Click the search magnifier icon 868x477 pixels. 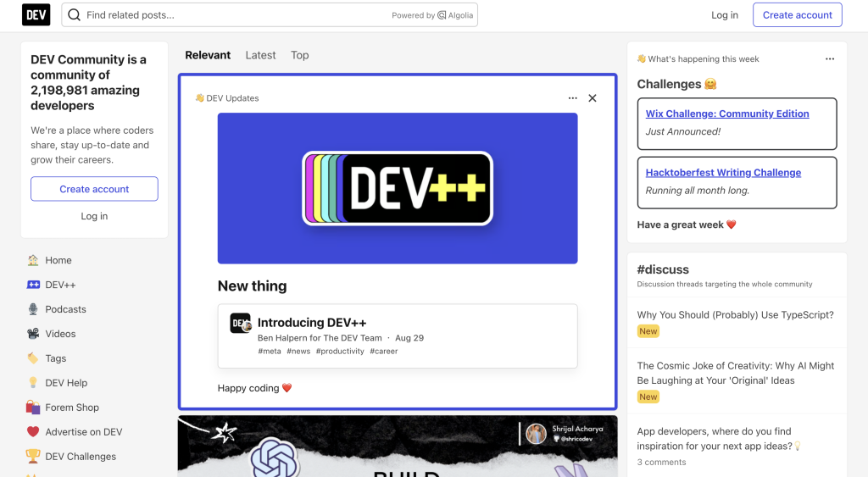tap(75, 15)
